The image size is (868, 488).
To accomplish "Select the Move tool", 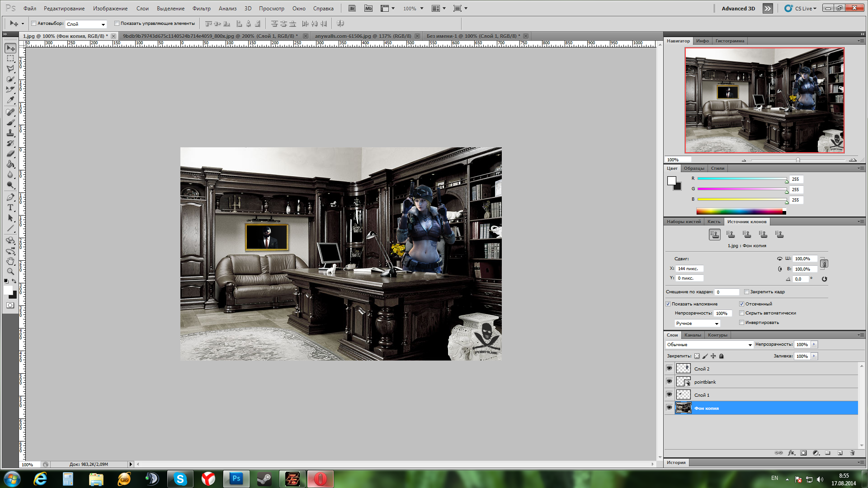I will coord(10,48).
